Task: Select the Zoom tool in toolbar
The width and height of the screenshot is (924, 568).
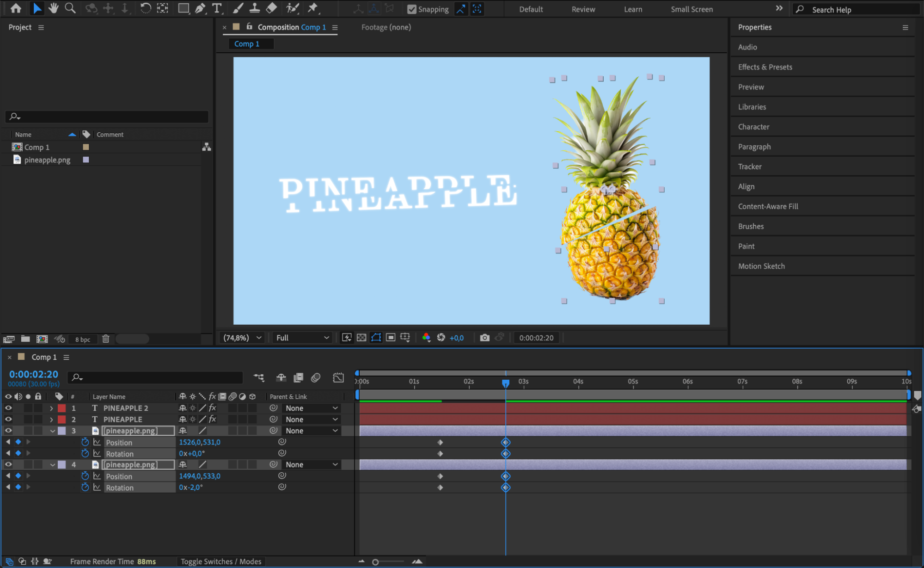Action: (x=70, y=8)
